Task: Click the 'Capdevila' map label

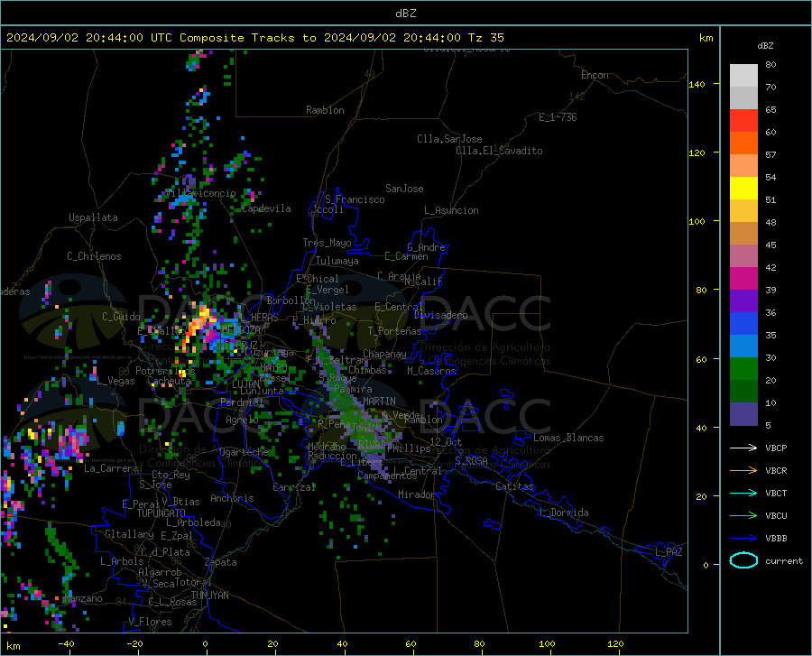Action: click(x=266, y=208)
